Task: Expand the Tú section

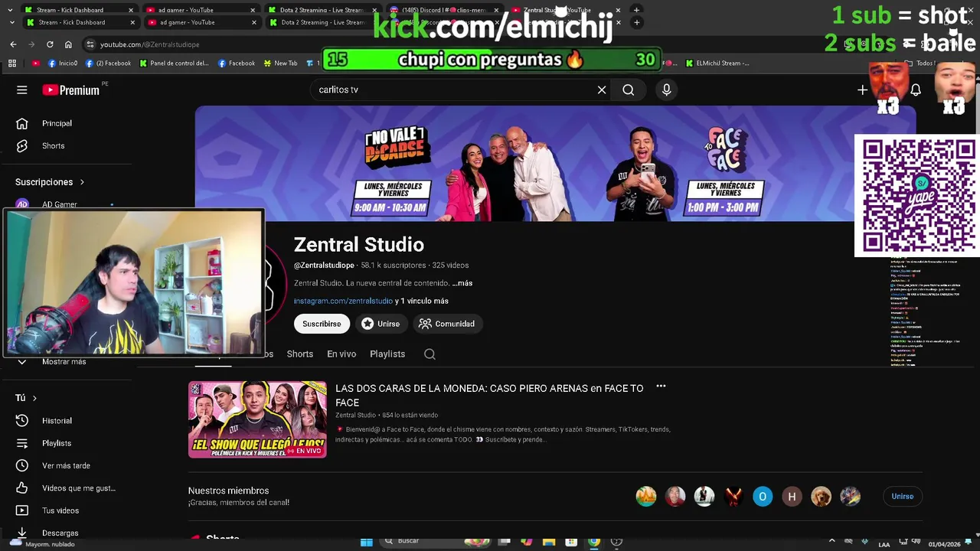Action: coord(26,398)
